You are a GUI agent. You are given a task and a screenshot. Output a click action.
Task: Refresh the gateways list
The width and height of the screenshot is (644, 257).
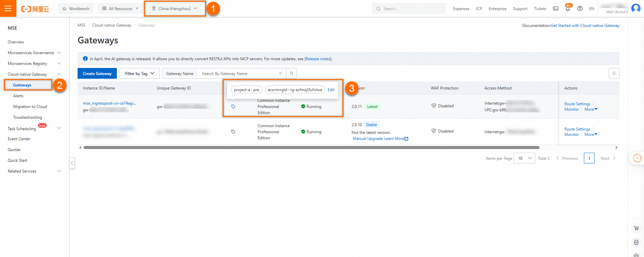(x=614, y=73)
